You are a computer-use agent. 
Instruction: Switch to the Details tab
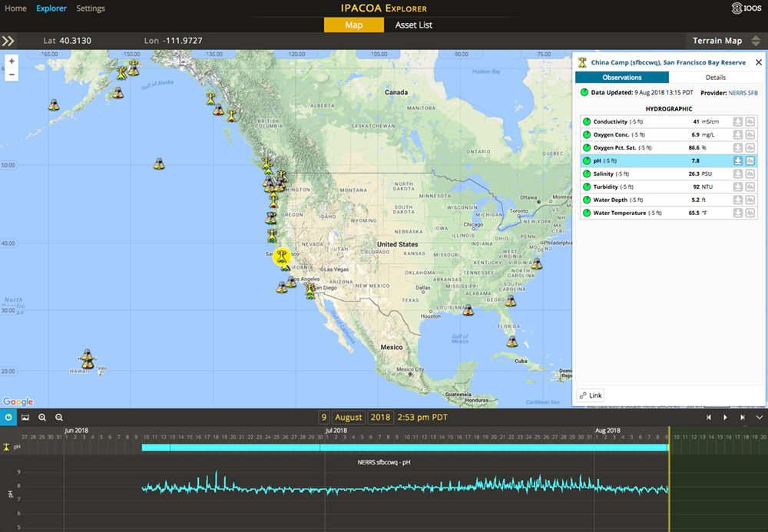[x=715, y=78]
